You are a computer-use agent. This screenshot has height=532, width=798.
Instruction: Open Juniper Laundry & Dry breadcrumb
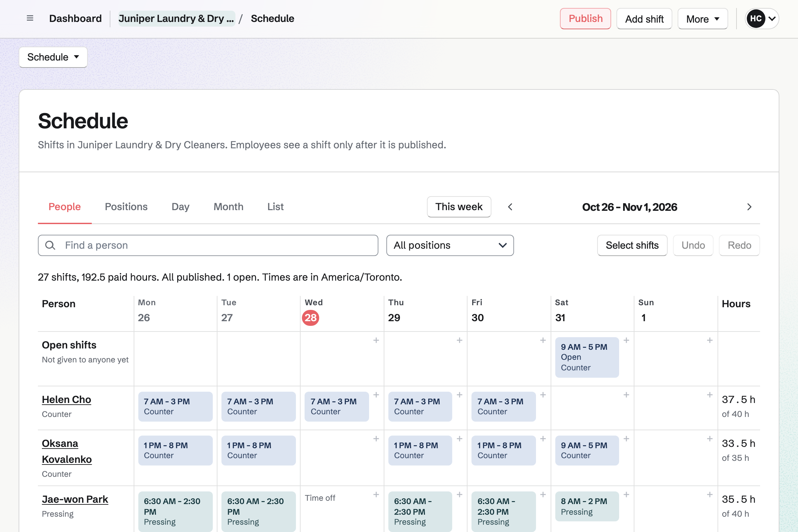(x=177, y=18)
